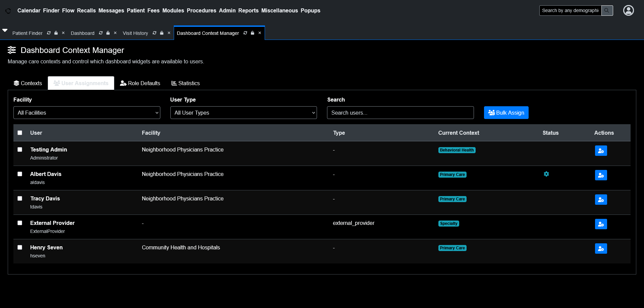Focus the Search users input field

tap(400, 113)
